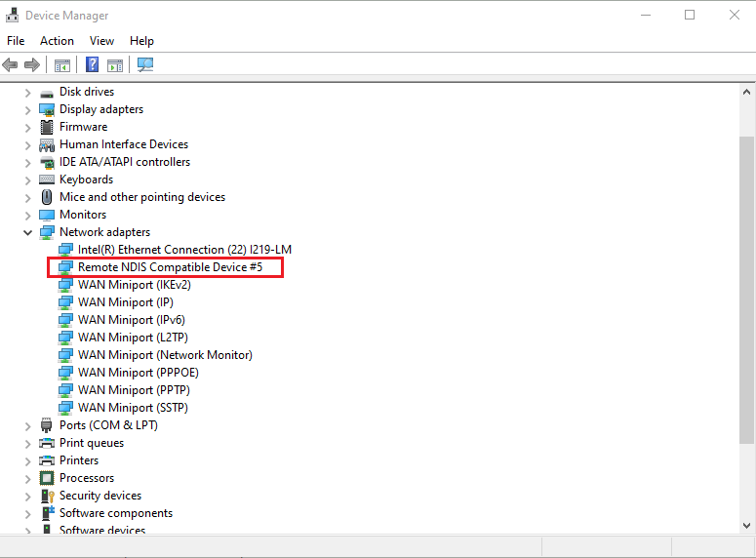Click the Printers category icon

coord(47,460)
